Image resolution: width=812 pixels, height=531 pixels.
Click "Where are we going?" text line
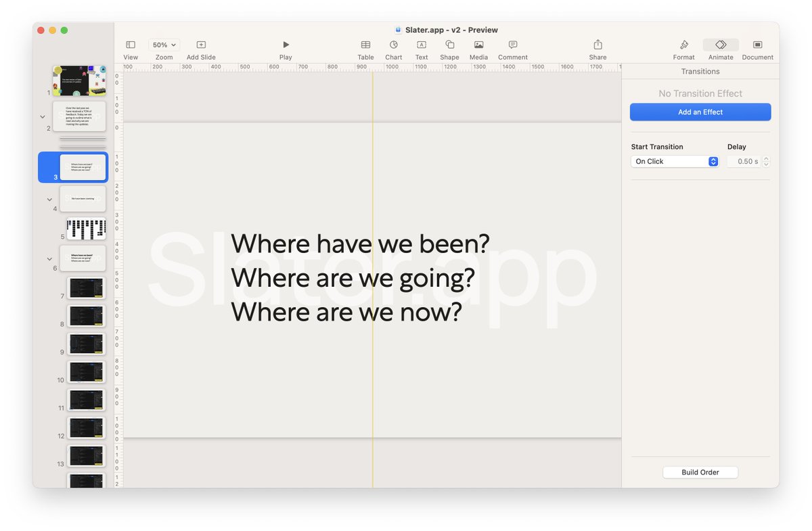(x=353, y=277)
